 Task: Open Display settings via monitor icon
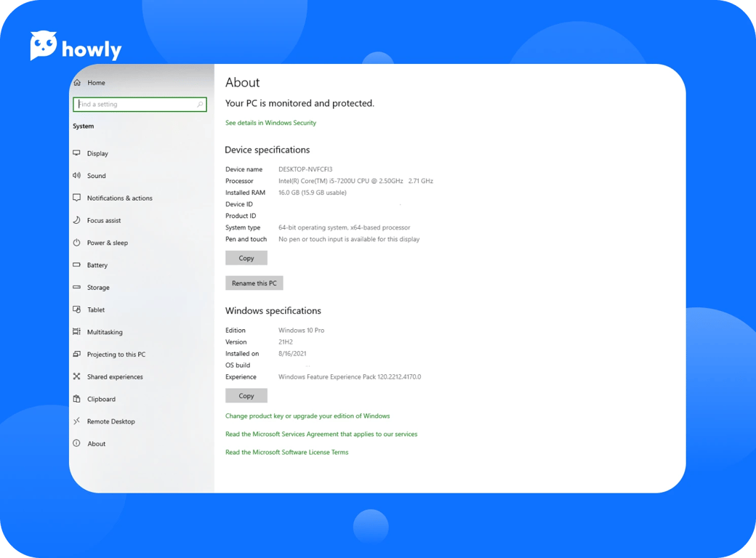(77, 153)
